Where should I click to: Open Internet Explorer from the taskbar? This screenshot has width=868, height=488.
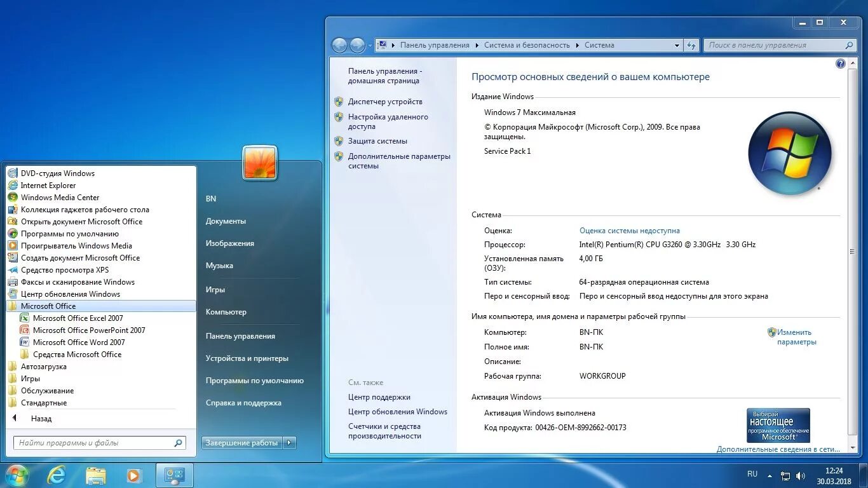coord(57,475)
